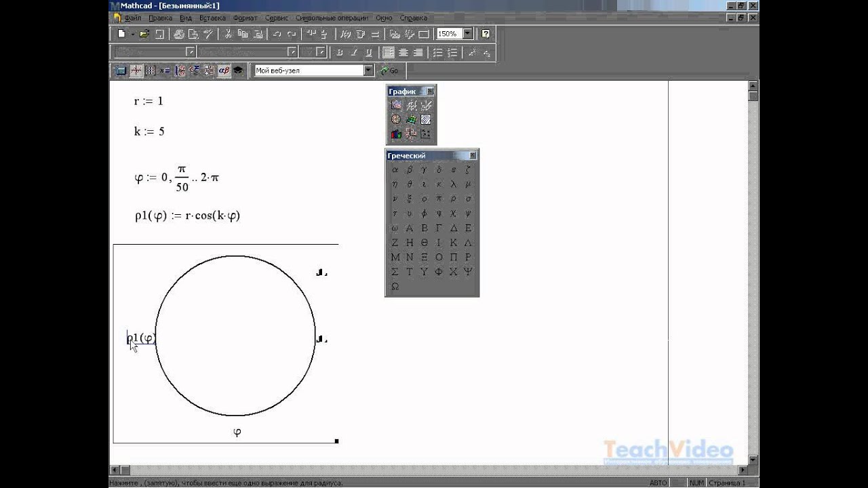Open print preview from the standard toolbar

(x=193, y=34)
